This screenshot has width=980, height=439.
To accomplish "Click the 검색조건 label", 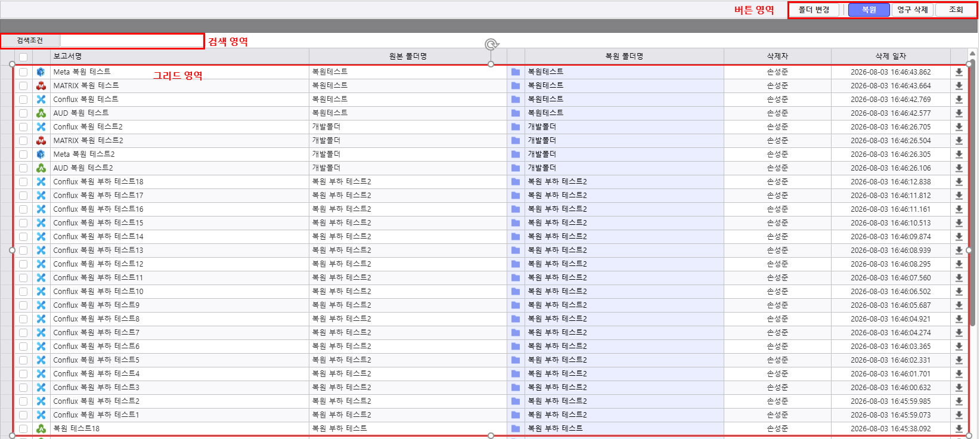I will tap(30, 41).
